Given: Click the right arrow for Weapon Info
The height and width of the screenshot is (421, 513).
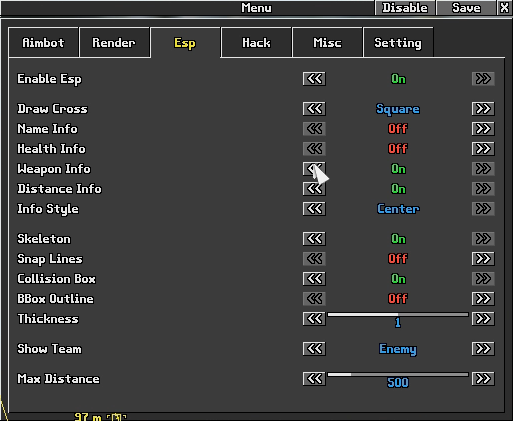Looking at the screenshot, I should tap(483, 169).
